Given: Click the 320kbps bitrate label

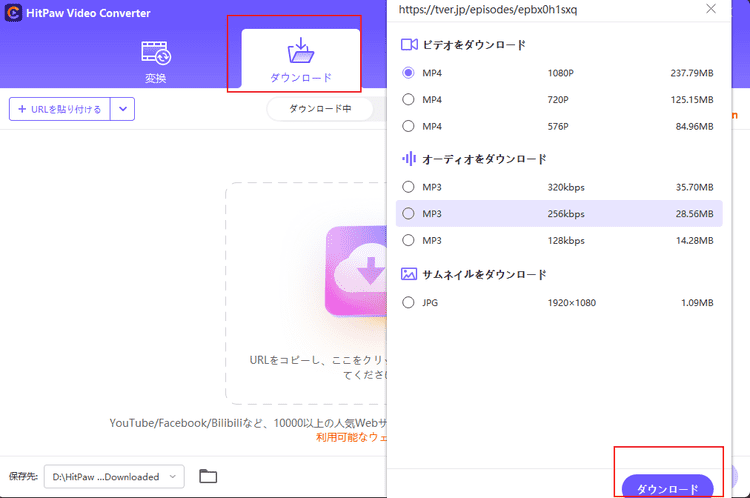Looking at the screenshot, I should click(x=566, y=187).
